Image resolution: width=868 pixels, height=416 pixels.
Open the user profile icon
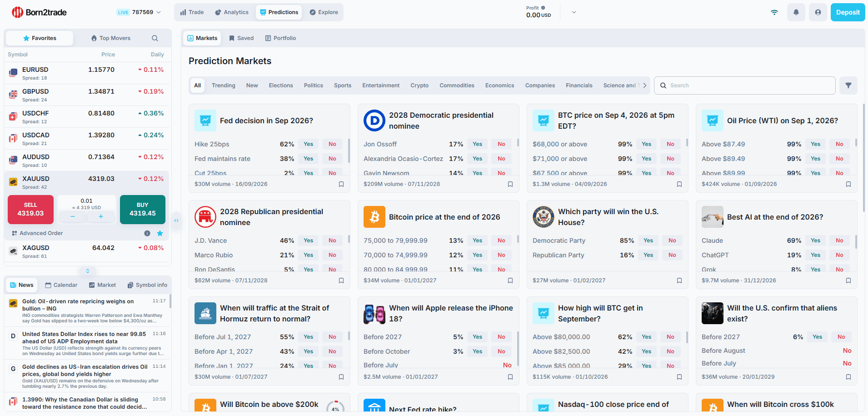coord(818,12)
